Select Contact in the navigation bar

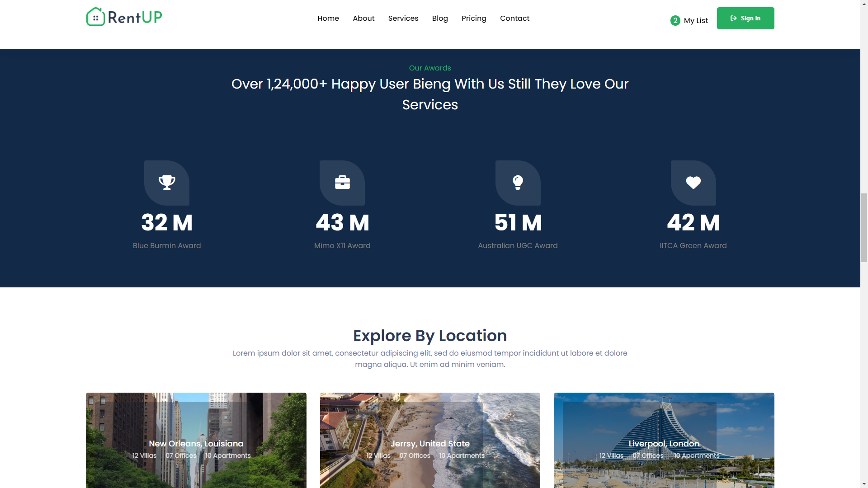(x=514, y=19)
